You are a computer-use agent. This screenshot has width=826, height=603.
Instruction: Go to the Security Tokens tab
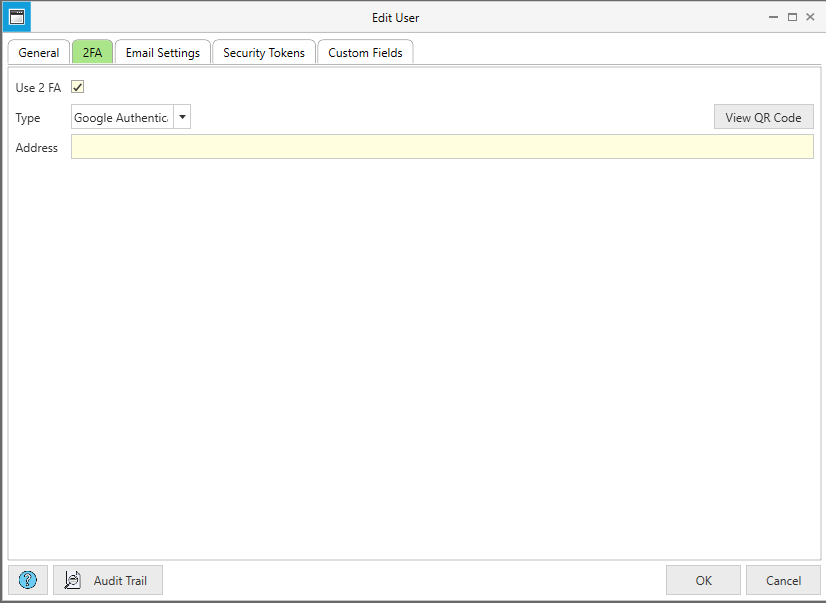[264, 52]
